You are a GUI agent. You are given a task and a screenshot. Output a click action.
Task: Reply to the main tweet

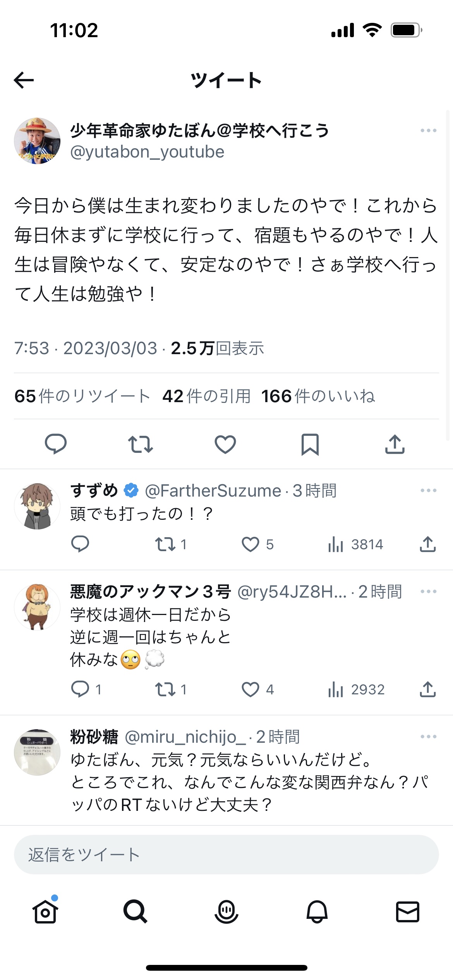[56, 444]
